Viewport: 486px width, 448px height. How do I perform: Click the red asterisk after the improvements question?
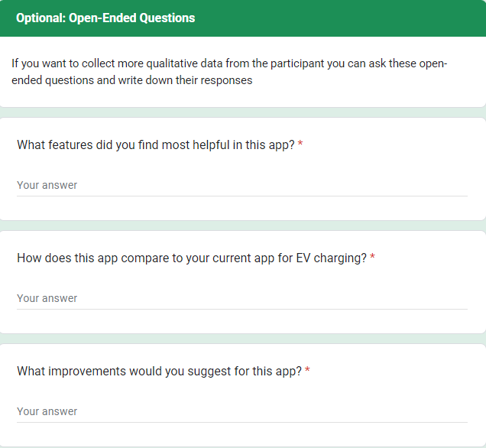click(307, 372)
